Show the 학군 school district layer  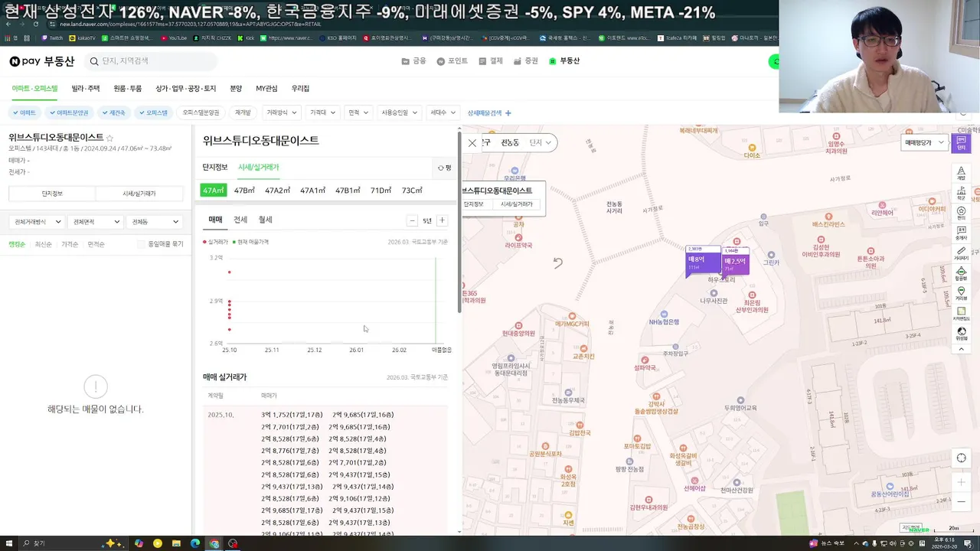[x=962, y=193]
